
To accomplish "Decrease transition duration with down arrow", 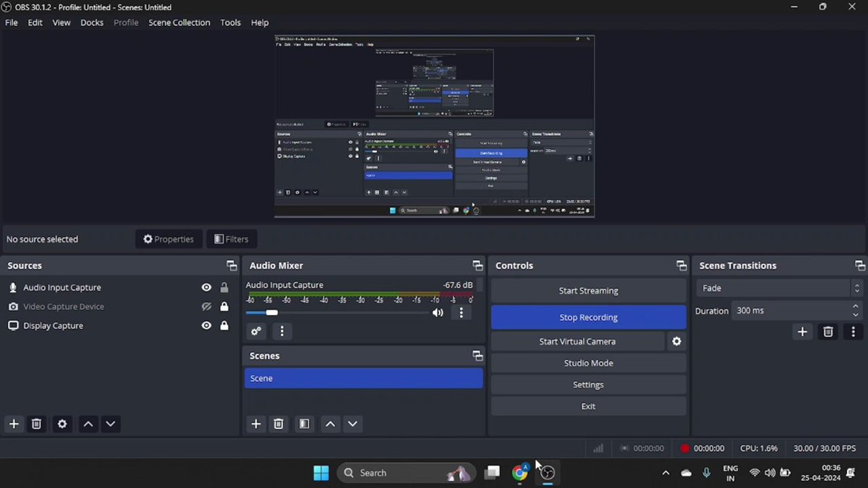I will point(856,315).
